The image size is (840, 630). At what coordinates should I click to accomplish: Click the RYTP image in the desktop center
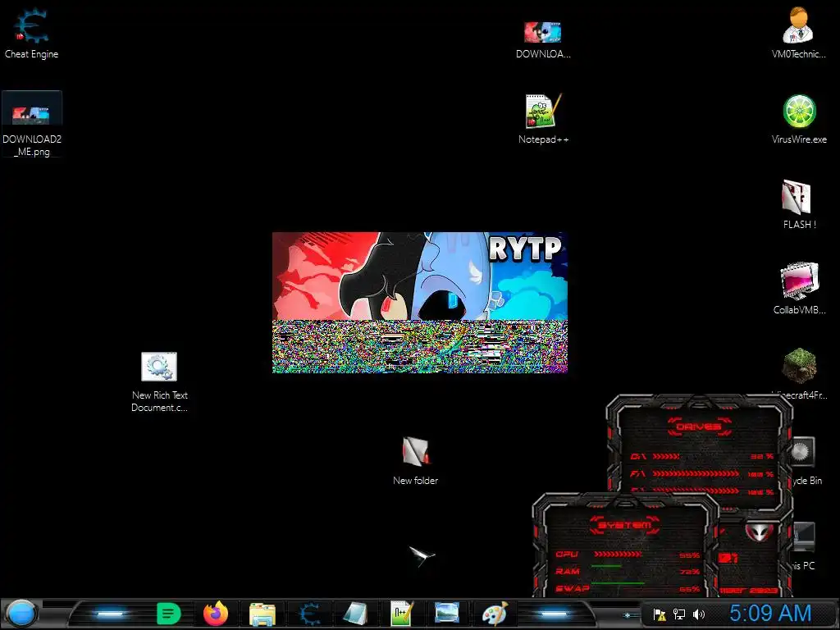[x=419, y=302]
